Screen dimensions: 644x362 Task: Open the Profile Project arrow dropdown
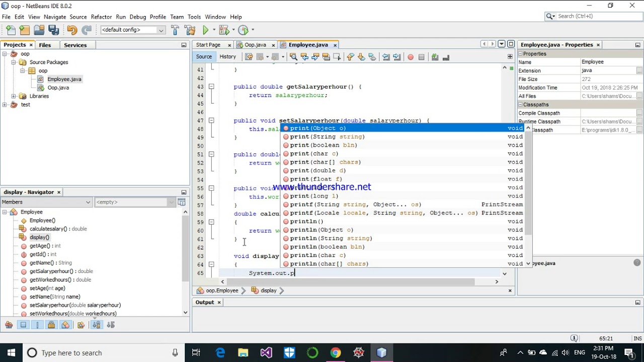point(253,30)
